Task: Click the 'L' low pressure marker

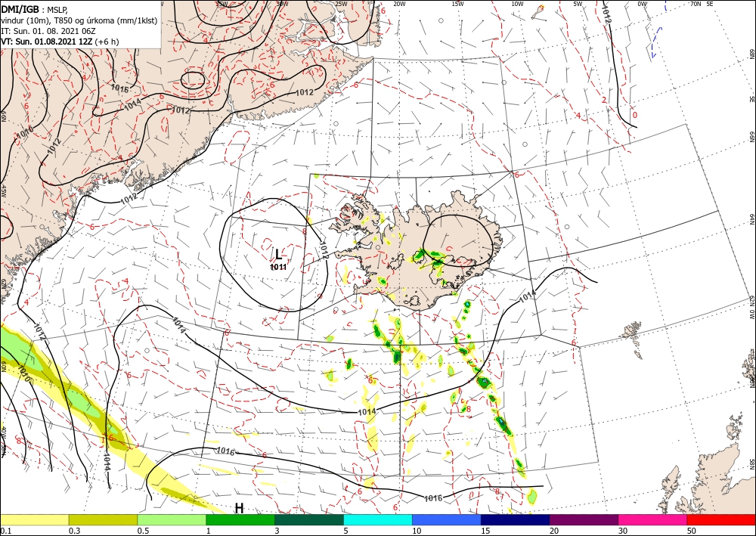Action: [x=278, y=254]
